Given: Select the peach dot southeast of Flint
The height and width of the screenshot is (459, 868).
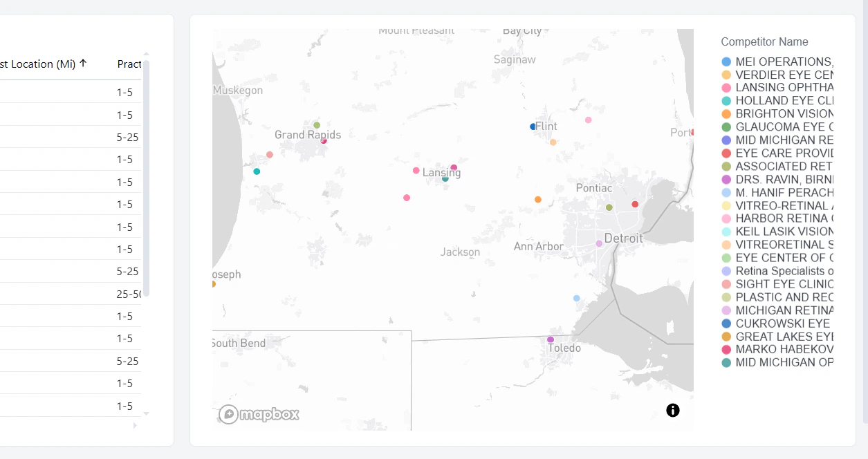Looking at the screenshot, I should pos(553,142).
